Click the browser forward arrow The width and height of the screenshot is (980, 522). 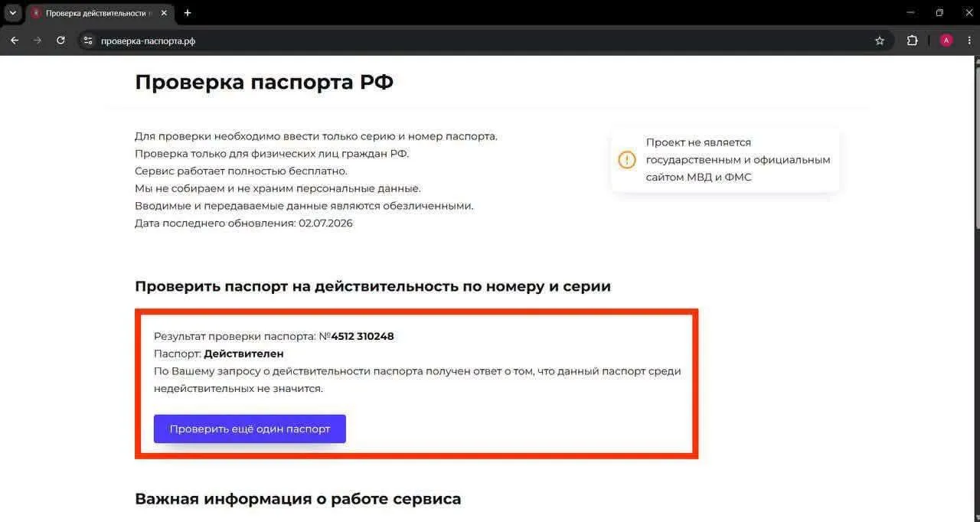point(38,41)
